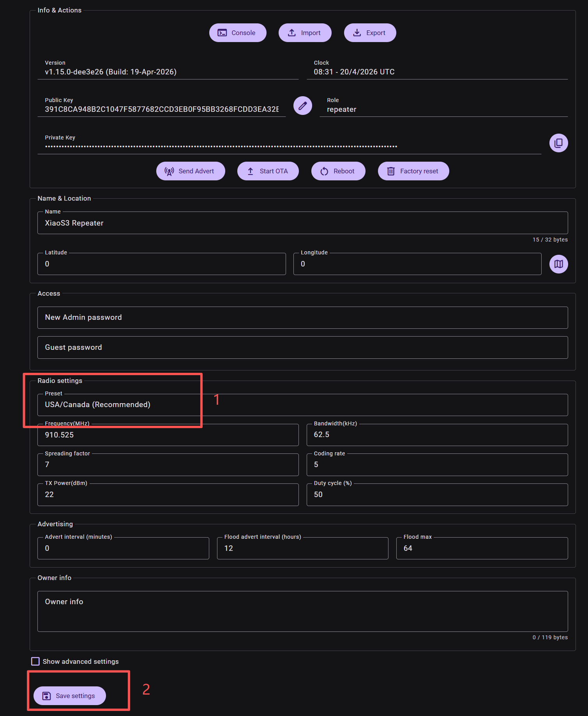
Task: Click the Owner info text area
Action: tap(302, 611)
